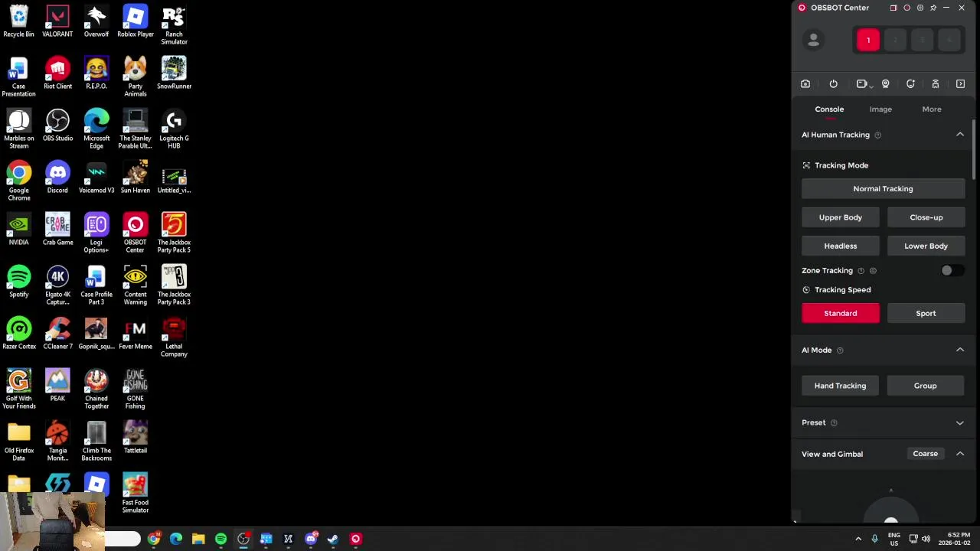The width and height of the screenshot is (980, 551).
Task: Switch to the More tab
Action: pyautogui.click(x=932, y=109)
